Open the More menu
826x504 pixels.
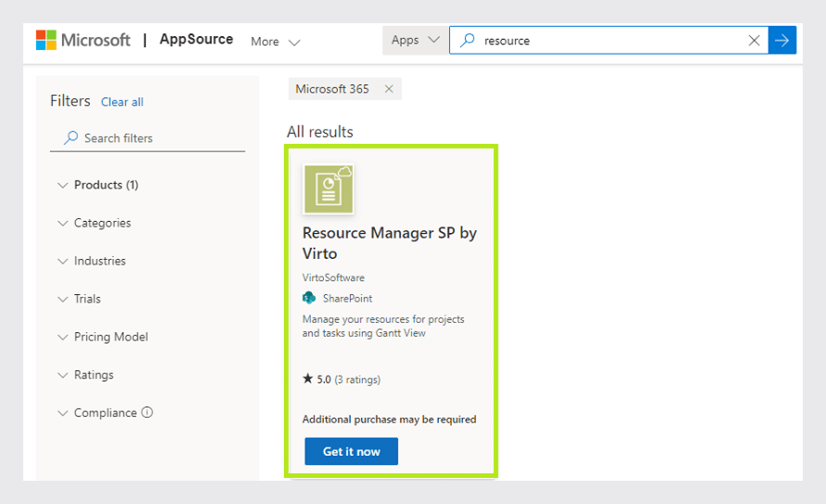point(275,42)
